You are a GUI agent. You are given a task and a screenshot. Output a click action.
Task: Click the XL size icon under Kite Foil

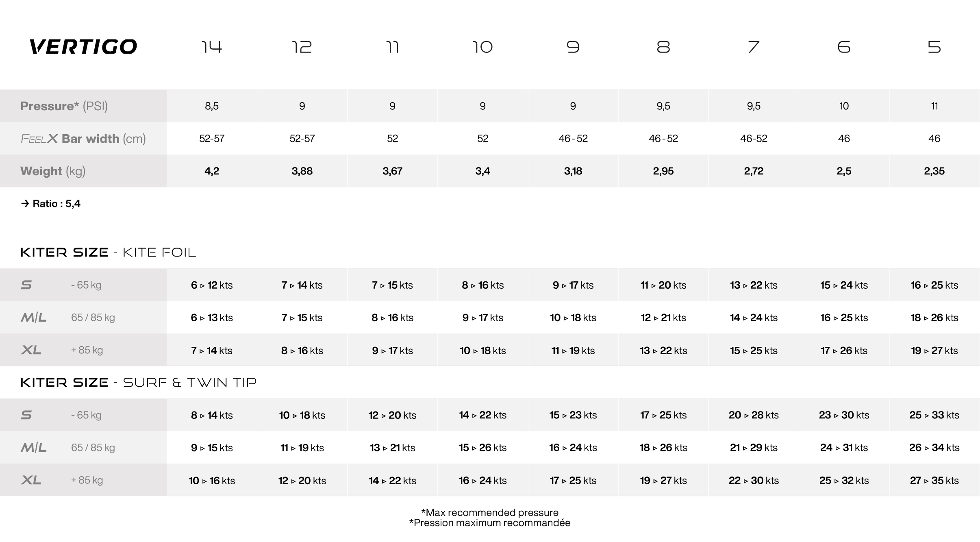click(x=31, y=350)
